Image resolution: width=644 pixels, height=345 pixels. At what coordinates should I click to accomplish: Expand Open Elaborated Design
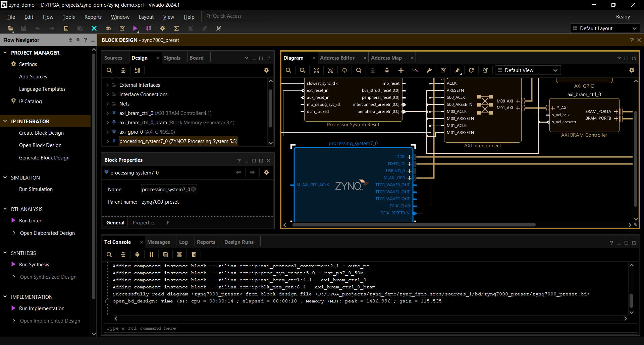tap(14, 233)
